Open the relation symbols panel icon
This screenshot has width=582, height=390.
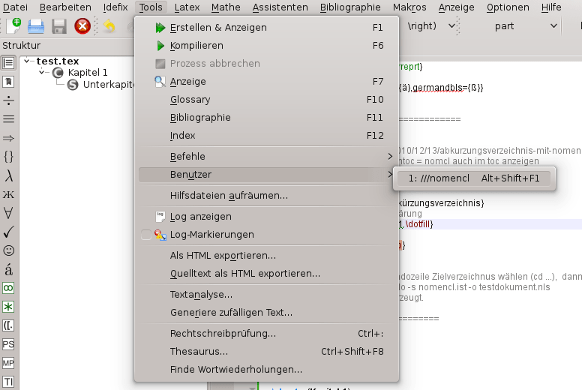(8, 119)
